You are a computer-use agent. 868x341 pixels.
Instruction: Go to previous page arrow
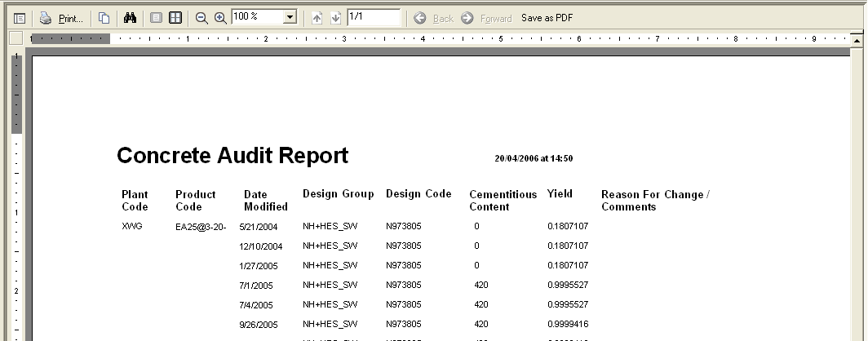317,18
